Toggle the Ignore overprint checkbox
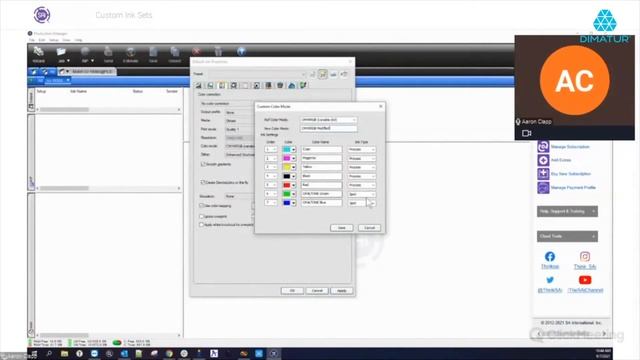 coord(202,216)
